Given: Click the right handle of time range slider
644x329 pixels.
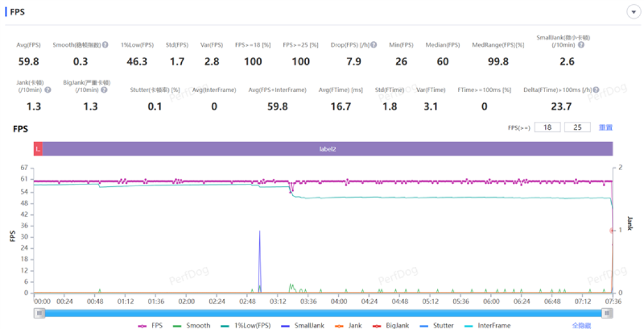Looking at the screenshot, I should click(x=607, y=313).
